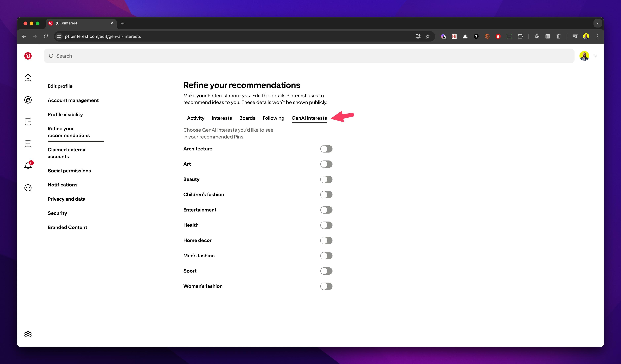Click the Create plus icon

28,144
